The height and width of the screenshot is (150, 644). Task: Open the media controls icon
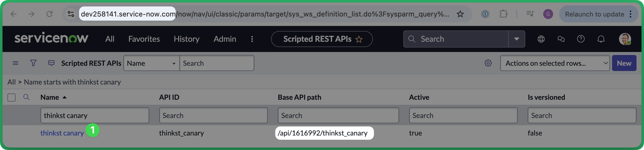(530, 14)
